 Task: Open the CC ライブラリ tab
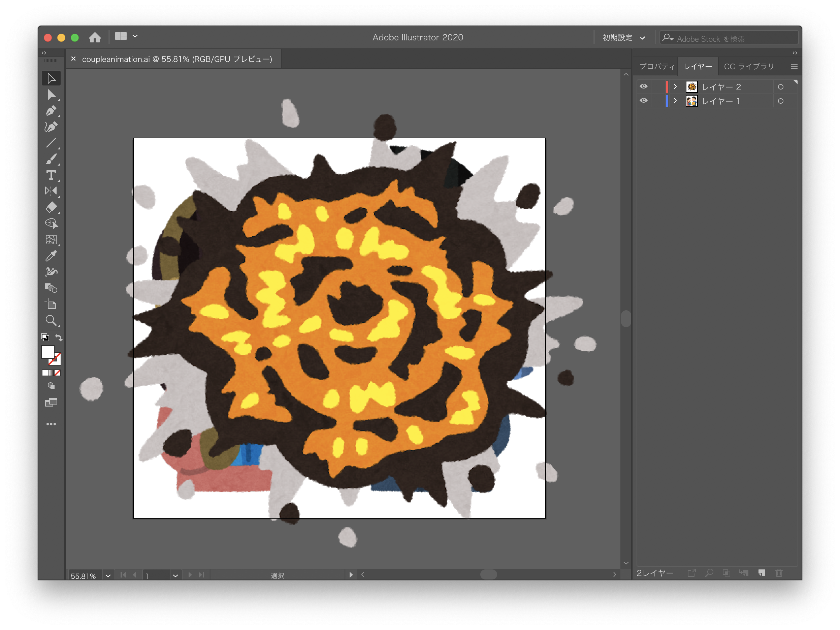coord(748,66)
